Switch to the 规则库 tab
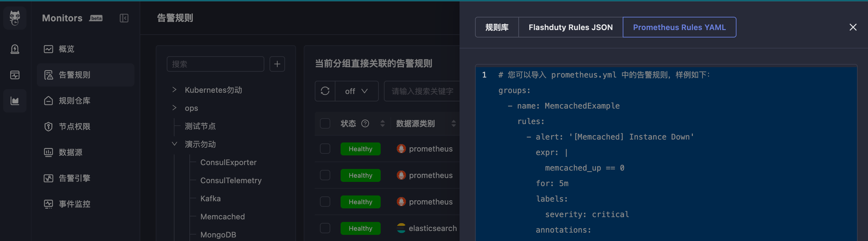The height and width of the screenshot is (241, 868). (x=497, y=27)
